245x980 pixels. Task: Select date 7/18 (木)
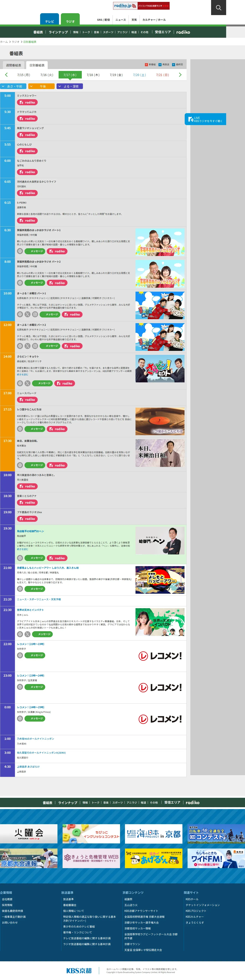pos(93,75)
